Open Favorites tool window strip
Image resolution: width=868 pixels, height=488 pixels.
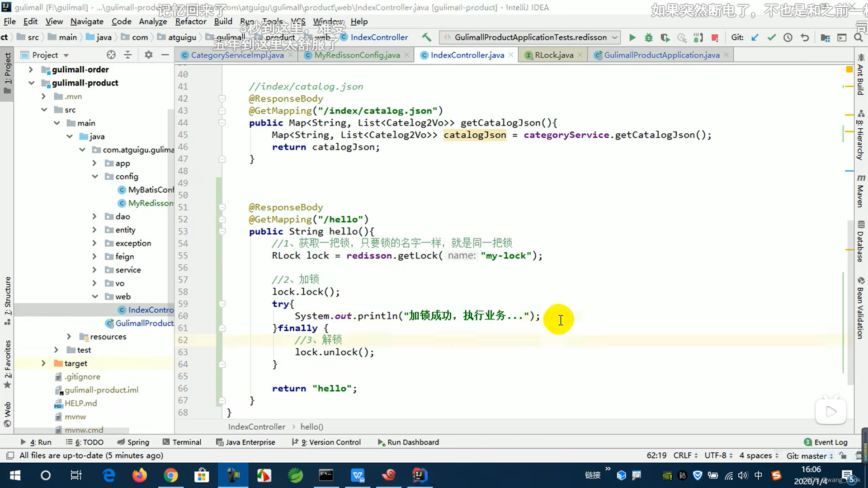click(x=7, y=364)
